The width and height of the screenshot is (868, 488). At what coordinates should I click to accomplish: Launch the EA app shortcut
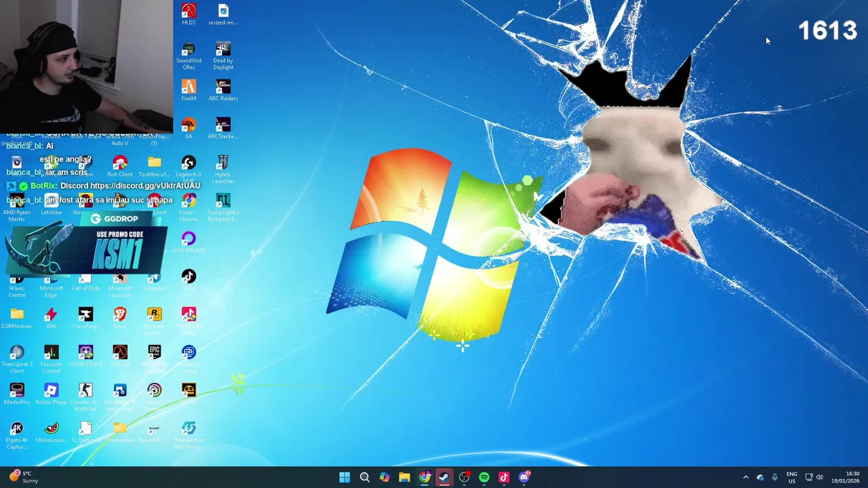tap(189, 128)
